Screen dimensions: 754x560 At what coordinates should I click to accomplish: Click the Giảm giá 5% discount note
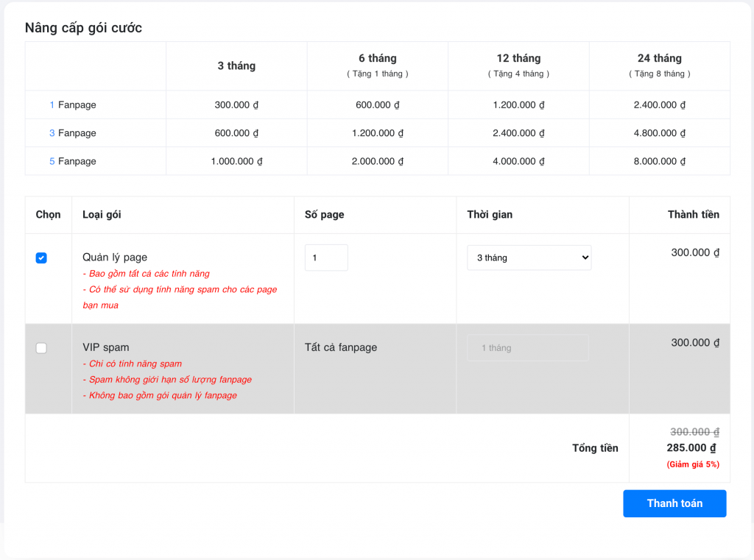coord(693,464)
